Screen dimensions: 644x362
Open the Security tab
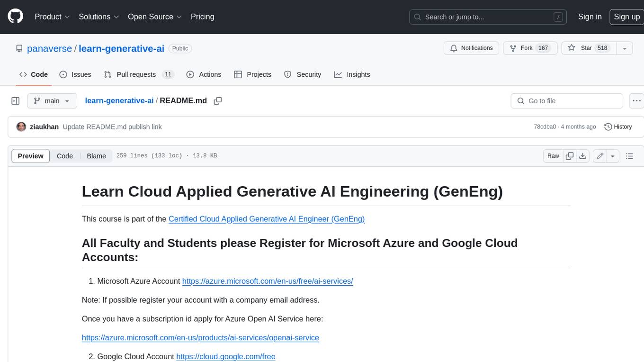tap(303, 74)
